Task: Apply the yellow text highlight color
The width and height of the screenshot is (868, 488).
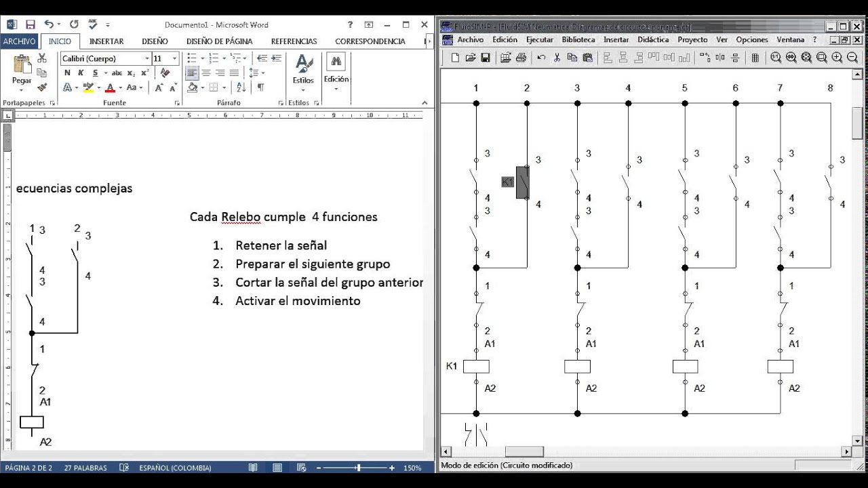Action: point(88,87)
